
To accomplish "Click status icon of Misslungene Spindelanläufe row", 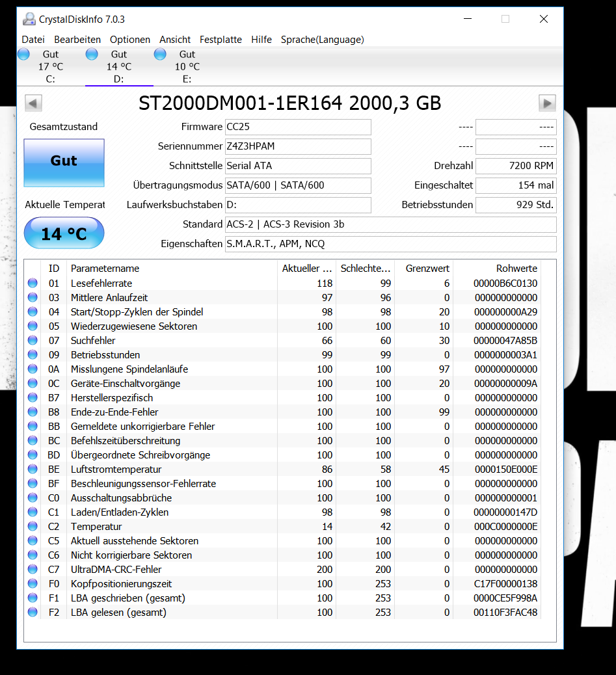I will pyautogui.click(x=33, y=369).
